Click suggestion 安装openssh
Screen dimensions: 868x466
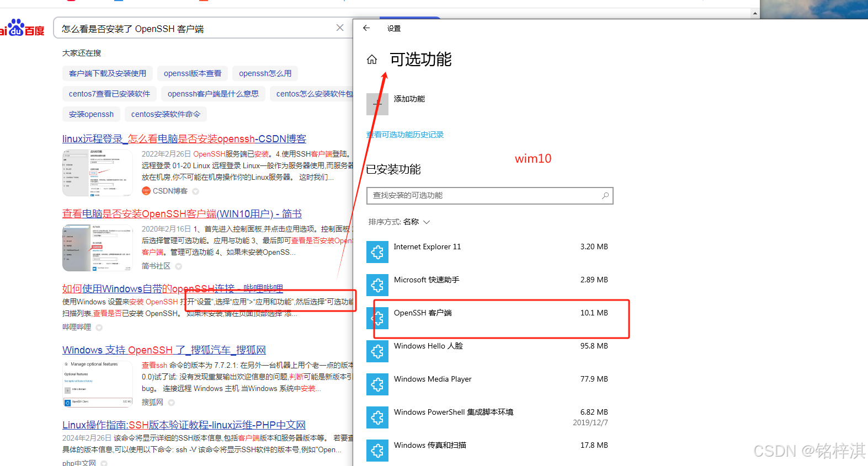(x=91, y=114)
